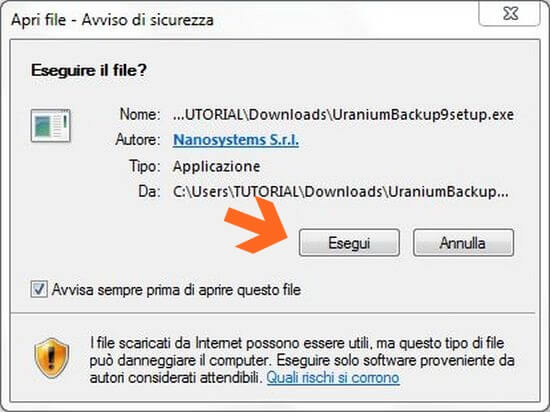Click the 'Autore:' field label

click(138, 140)
